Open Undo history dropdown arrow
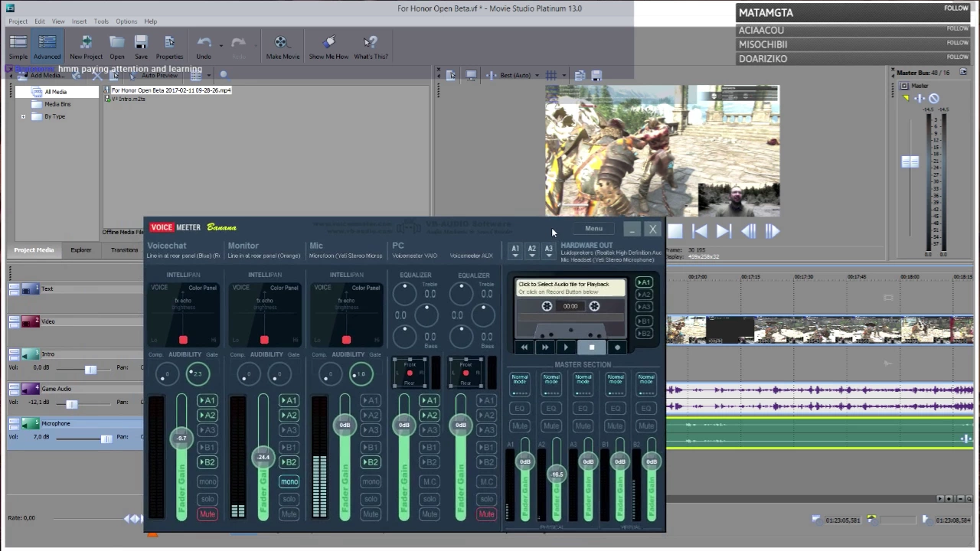This screenshot has height=551, width=980. tap(221, 46)
